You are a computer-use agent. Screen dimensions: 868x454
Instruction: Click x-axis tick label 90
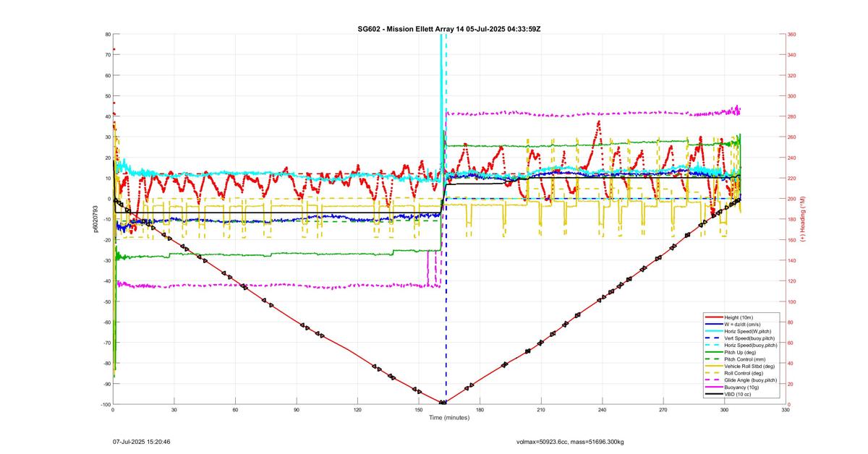pos(297,410)
